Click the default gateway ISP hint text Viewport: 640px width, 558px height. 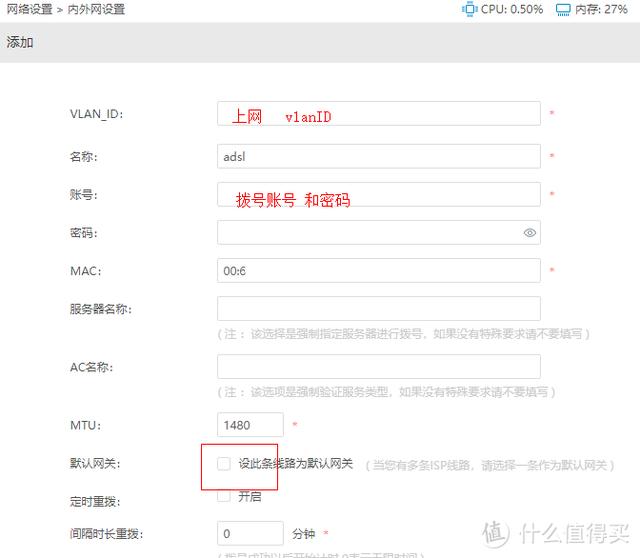(x=490, y=465)
